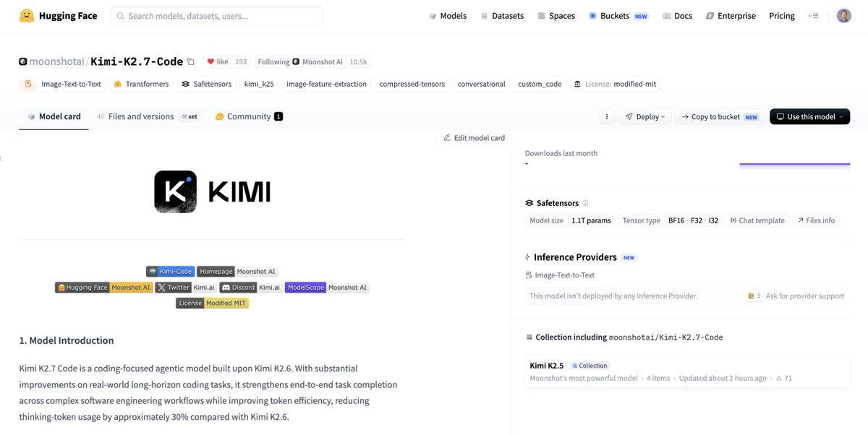The image size is (868, 435).
Task: Click the heart like icon
Action: (x=210, y=62)
